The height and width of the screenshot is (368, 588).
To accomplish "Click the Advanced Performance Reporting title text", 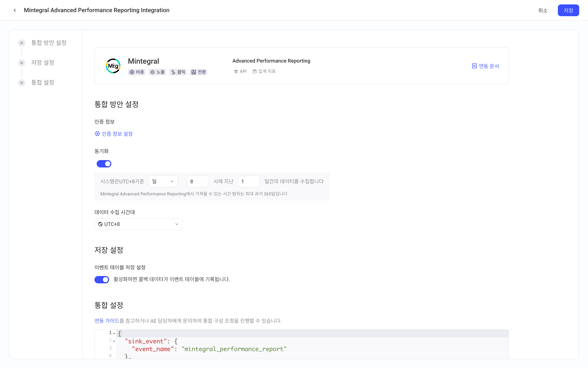I will point(271,61).
